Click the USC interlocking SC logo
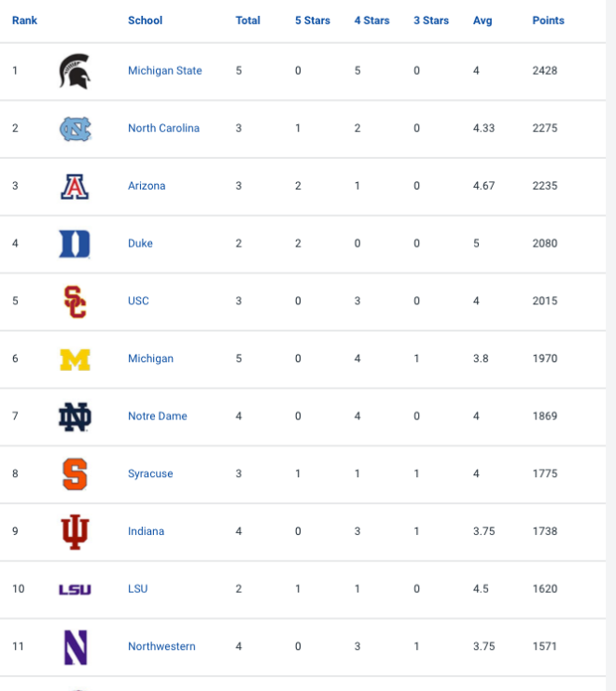Screen dimensions: 616x691 pyautogui.click(x=75, y=302)
